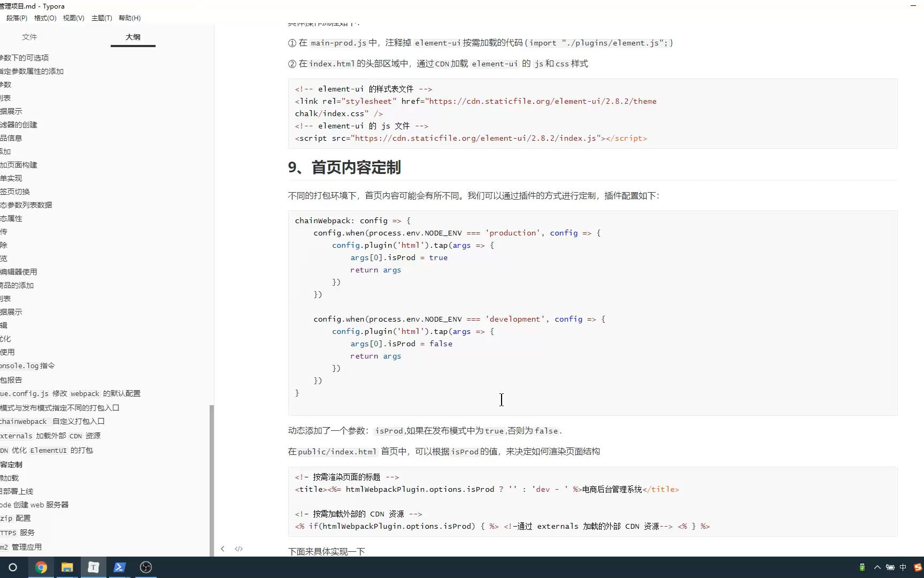Open Chrome from the taskbar
Viewport: 924px width, 578px height.
41,567
